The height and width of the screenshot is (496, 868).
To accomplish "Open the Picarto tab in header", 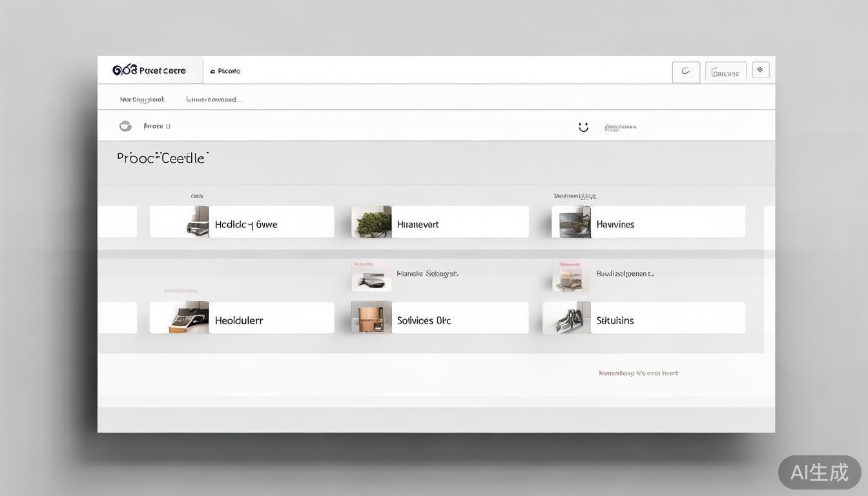I will pos(225,71).
